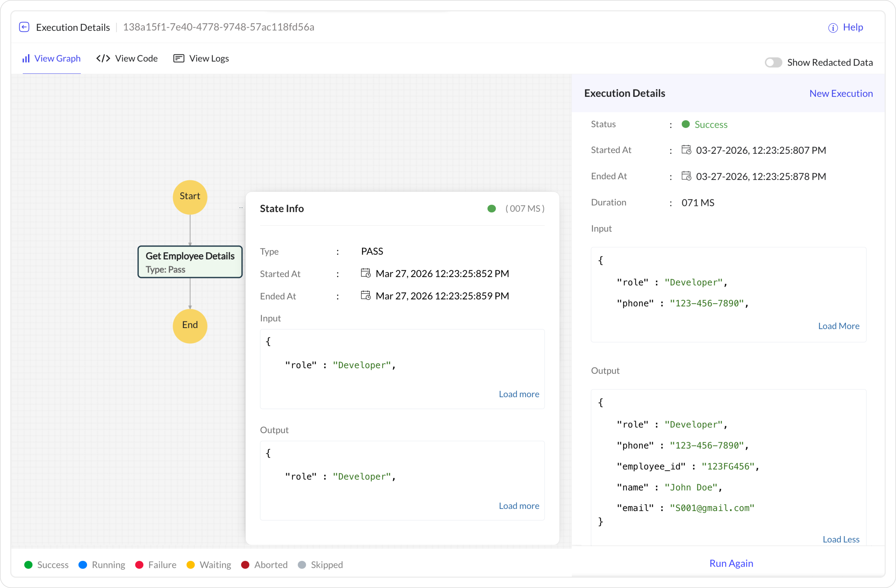Select the Get Employee Details state node

(x=190, y=262)
